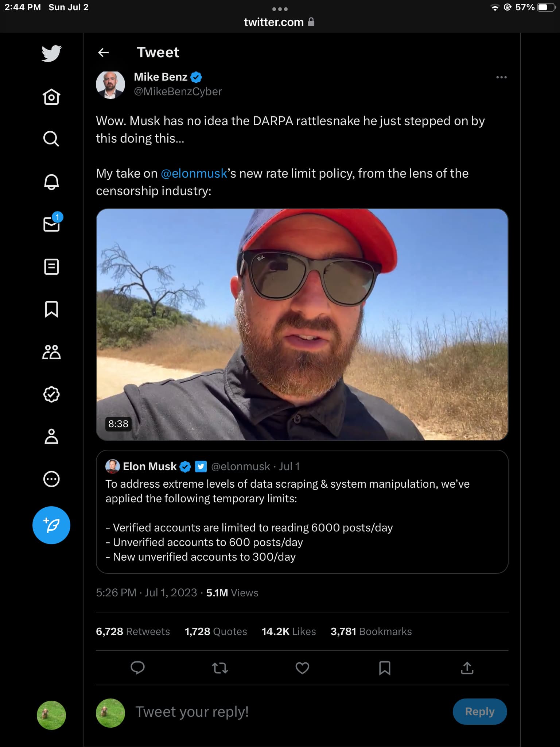560x747 pixels.
Task: Open the Profile icon in sidebar
Action: pyautogui.click(x=51, y=437)
